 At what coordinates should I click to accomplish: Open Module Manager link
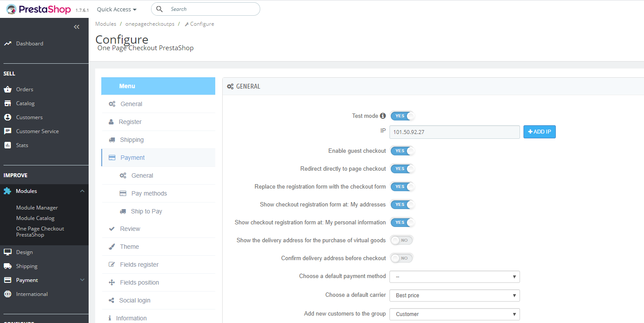click(x=37, y=208)
